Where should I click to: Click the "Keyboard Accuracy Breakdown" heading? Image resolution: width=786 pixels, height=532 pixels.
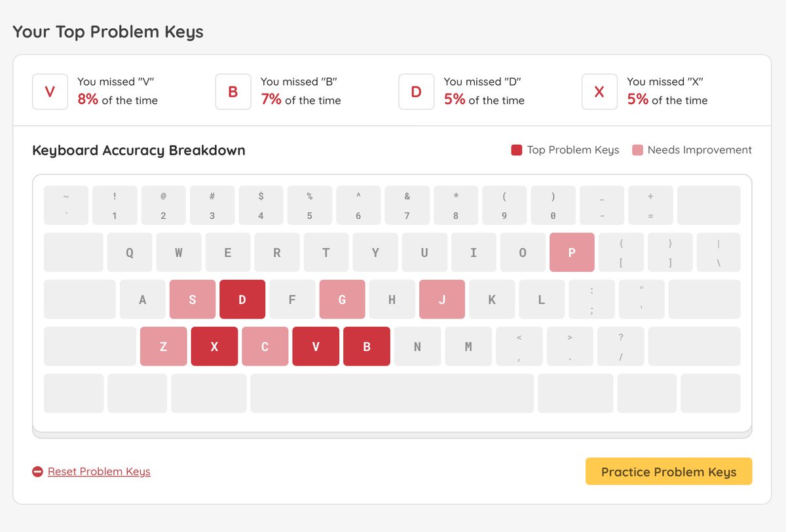(139, 150)
